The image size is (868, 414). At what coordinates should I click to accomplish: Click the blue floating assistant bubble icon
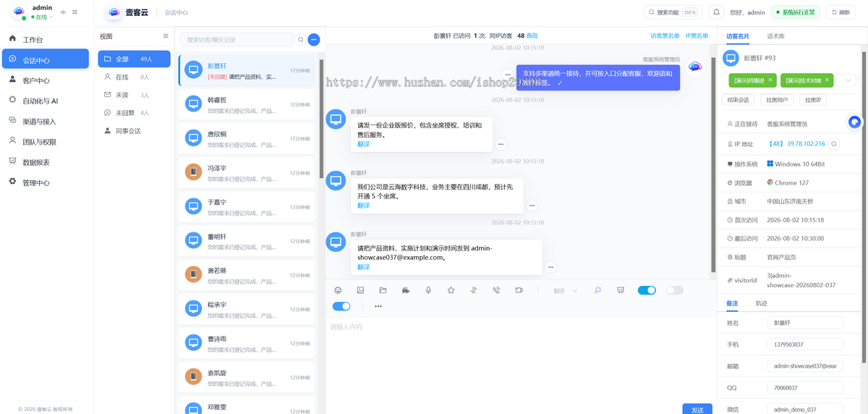tap(855, 122)
